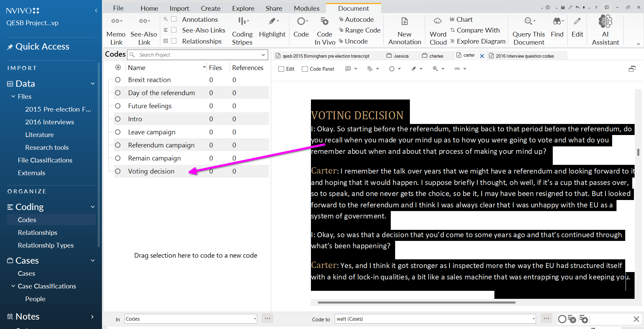Open the Explore ribbon tab
The height and width of the screenshot is (329, 644).
tap(243, 8)
